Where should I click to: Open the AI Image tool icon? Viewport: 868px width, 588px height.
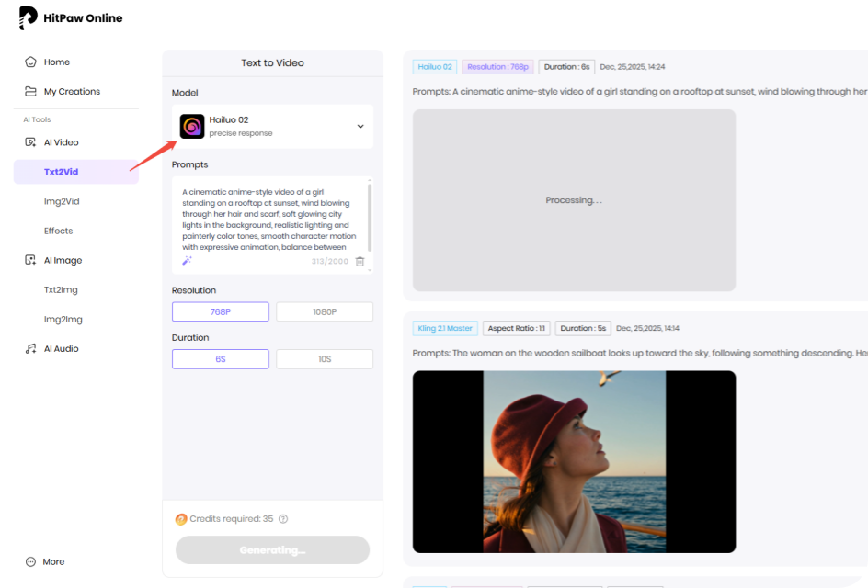32,260
